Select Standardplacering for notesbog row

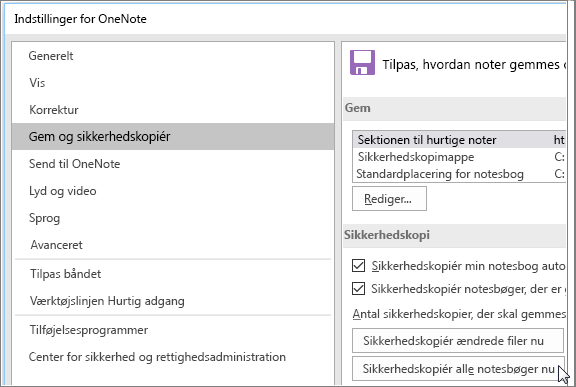tap(459, 174)
